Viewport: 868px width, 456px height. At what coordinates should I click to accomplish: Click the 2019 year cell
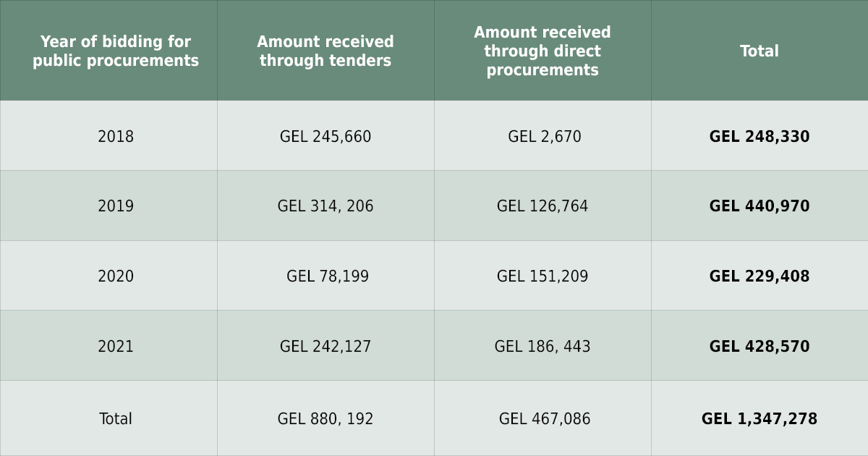116,207
